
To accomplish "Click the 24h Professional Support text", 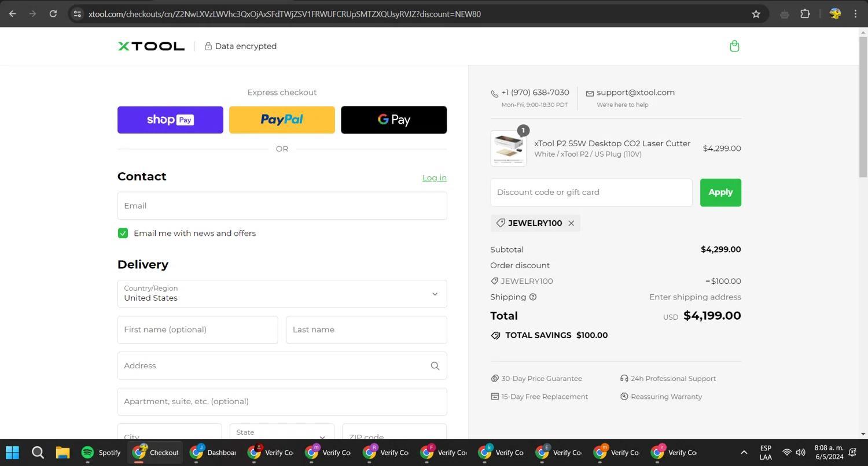I will [x=673, y=379].
